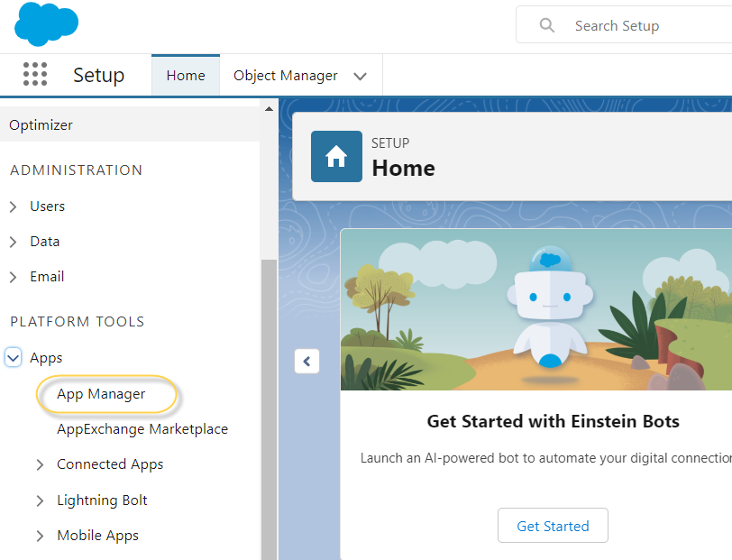Screen dimensions: 732x560
Task: Click the Einstein Bots illustration
Action: tap(536, 309)
